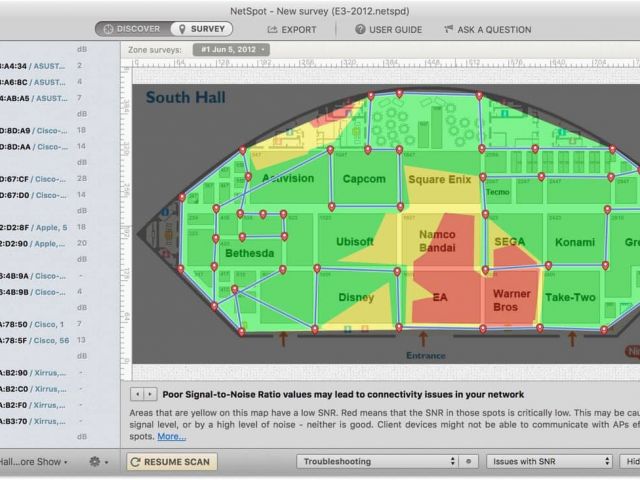The width and height of the screenshot is (640, 480).
Task: Click the Ubisoft booth on the map
Action: pos(355,242)
